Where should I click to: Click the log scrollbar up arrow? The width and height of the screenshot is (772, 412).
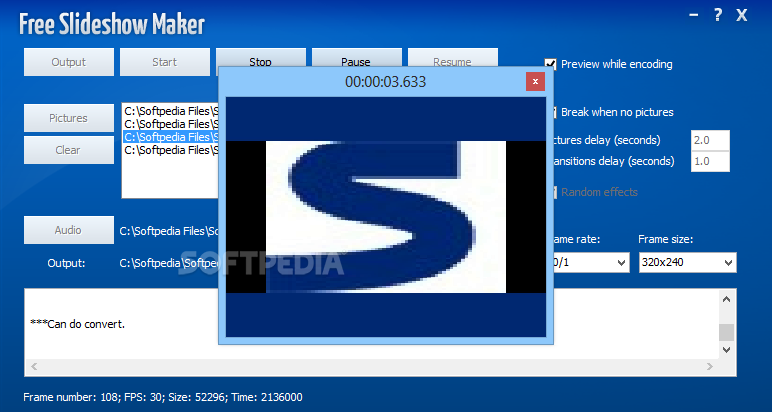(727, 299)
